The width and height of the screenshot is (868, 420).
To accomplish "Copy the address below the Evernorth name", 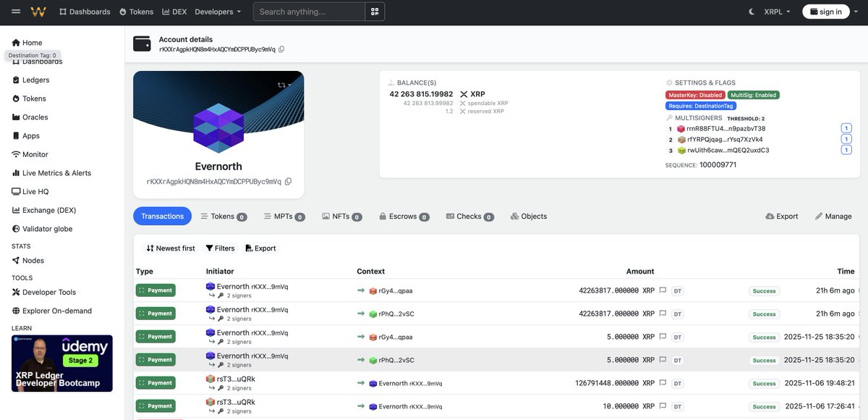I will pyautogui.click(x=288, y=182).
